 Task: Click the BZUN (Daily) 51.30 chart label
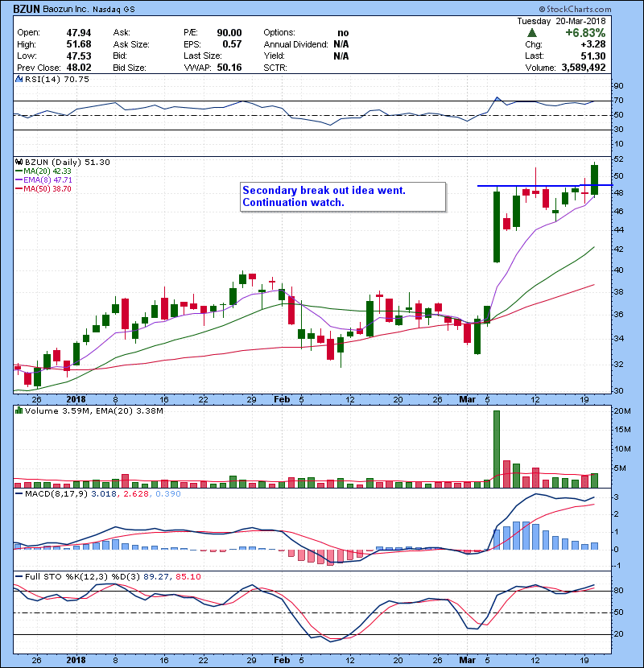[x=68, y=163]
